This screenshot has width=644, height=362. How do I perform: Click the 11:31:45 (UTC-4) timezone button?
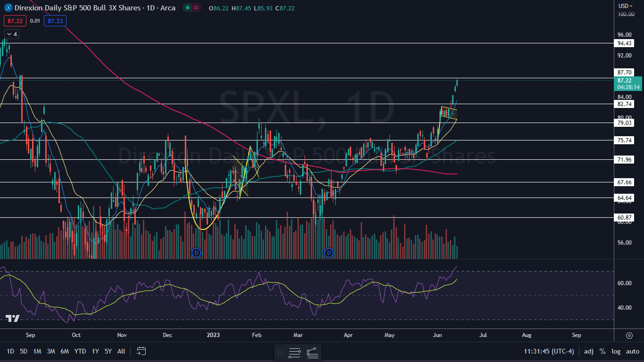click(x=549, y=351)
